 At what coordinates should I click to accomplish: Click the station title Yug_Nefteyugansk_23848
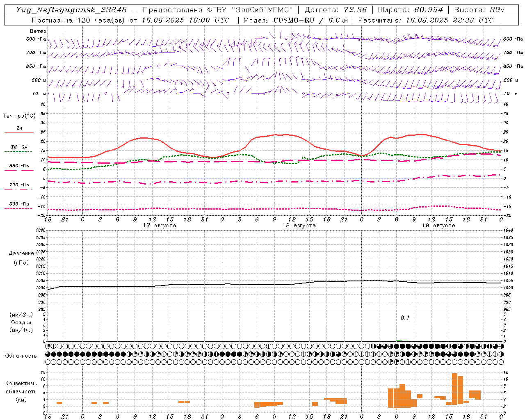(x=71, y=10)
